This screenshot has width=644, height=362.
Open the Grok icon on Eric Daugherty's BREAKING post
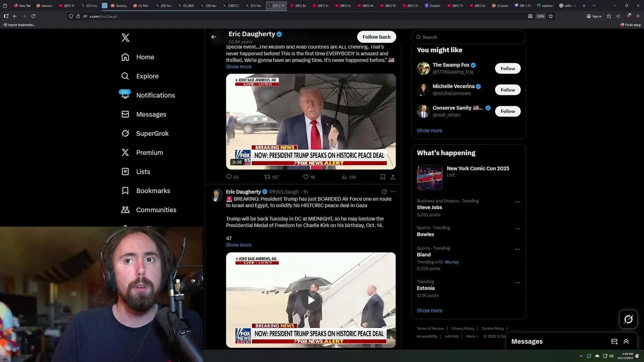coord(384,192)
